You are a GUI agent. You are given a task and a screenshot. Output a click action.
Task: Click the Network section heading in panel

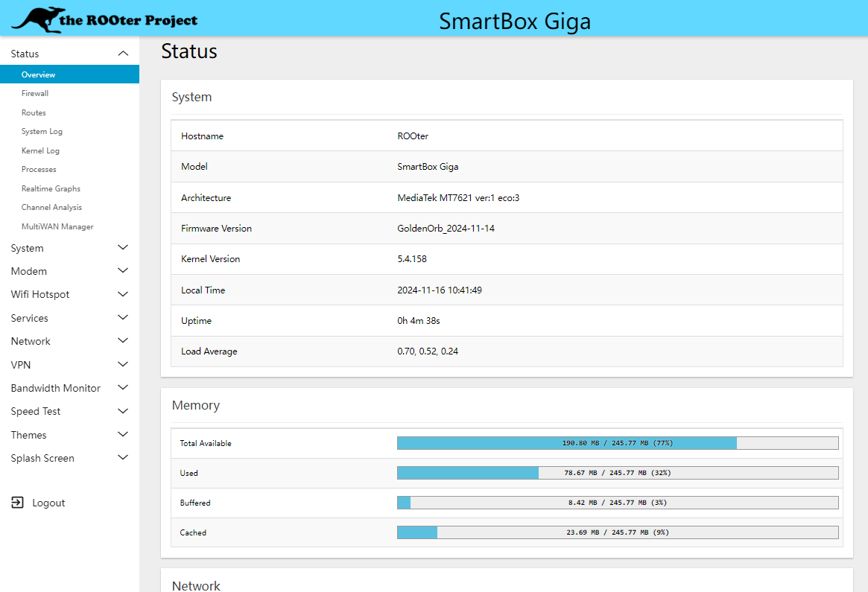[x=196, y=585]
